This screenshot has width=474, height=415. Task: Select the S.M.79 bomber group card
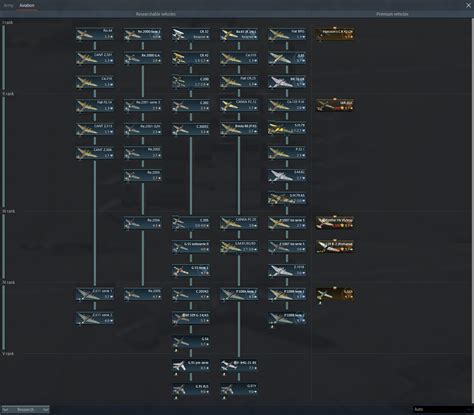click(287, 129)
